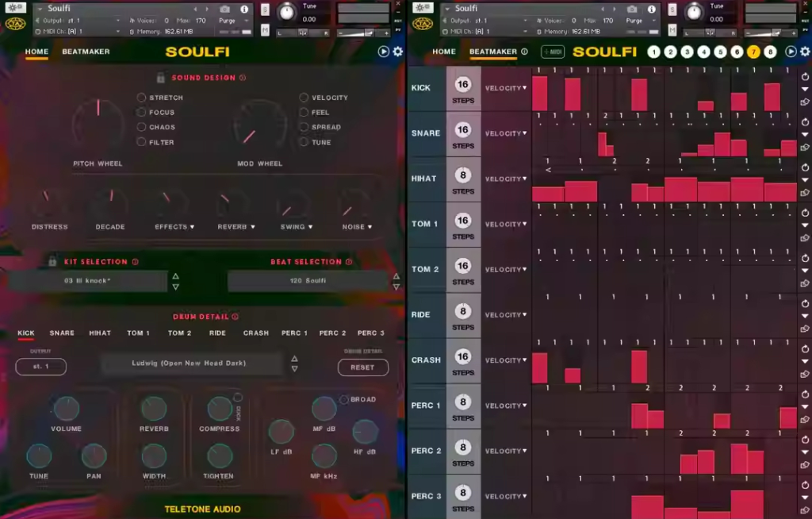Select the Focus radio option

coord(141,112)
